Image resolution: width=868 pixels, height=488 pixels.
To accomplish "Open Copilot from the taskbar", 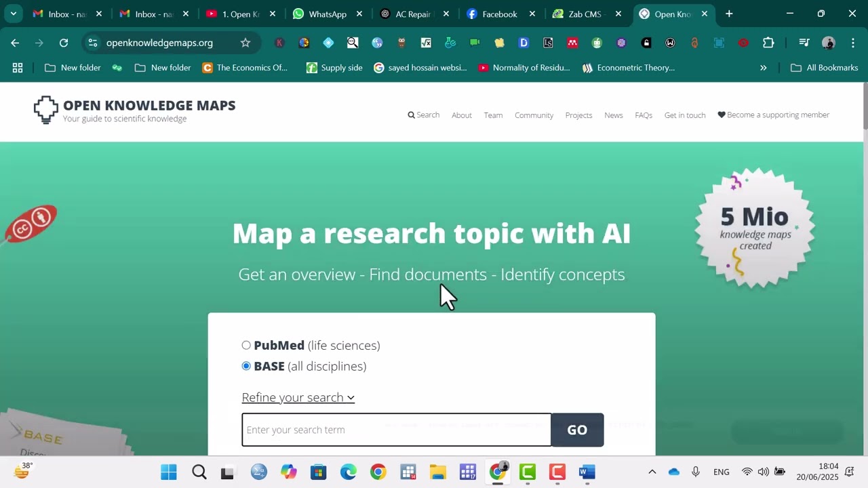I will pyautogui.click(x=289, y=472).
